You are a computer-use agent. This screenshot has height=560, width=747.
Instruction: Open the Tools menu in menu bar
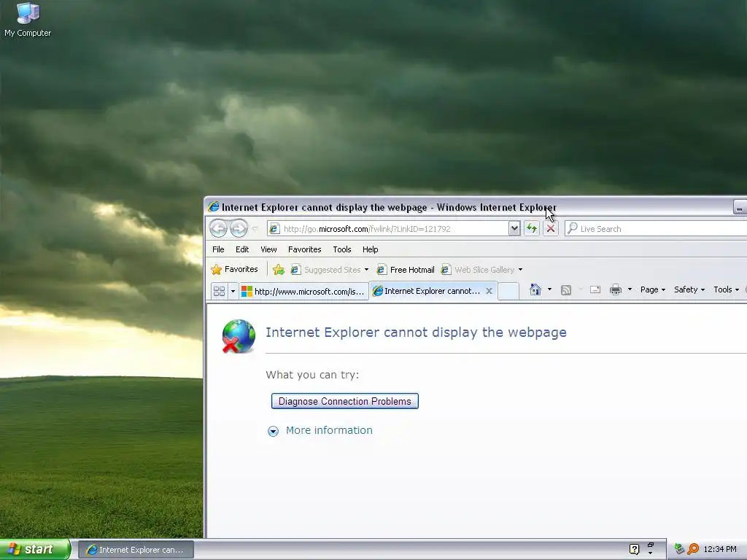pos(342,249)
